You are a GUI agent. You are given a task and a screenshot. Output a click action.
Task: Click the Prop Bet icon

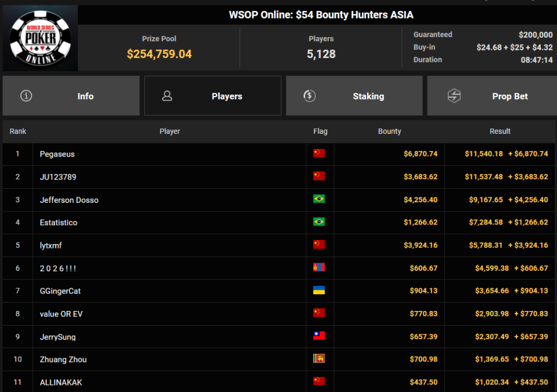(454, 96)
